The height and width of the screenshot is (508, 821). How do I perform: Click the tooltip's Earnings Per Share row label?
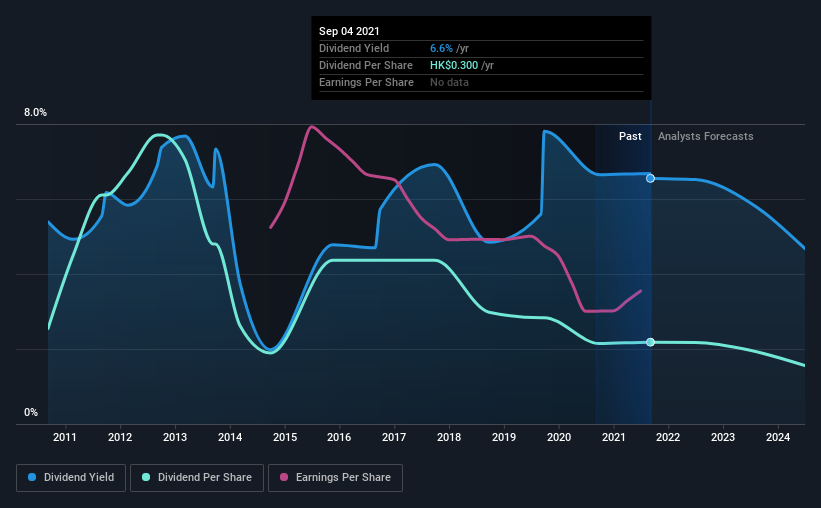pos(367,82)
